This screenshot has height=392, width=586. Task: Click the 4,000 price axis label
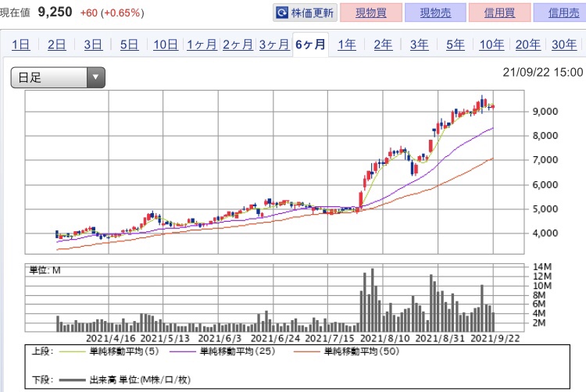(x=545, y=233)
